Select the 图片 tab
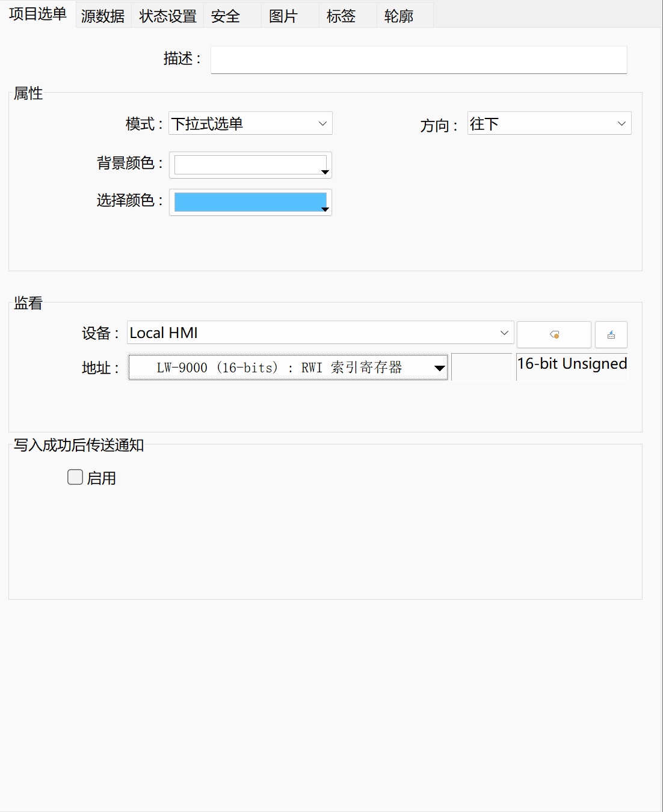The image size is (663, 812). (283, 16)
